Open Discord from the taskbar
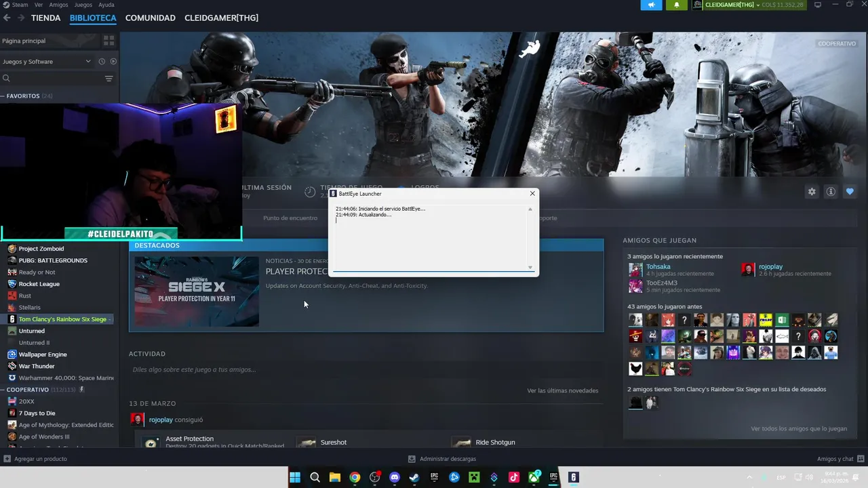Screen dimensions: 868x488 pos(395,477)
